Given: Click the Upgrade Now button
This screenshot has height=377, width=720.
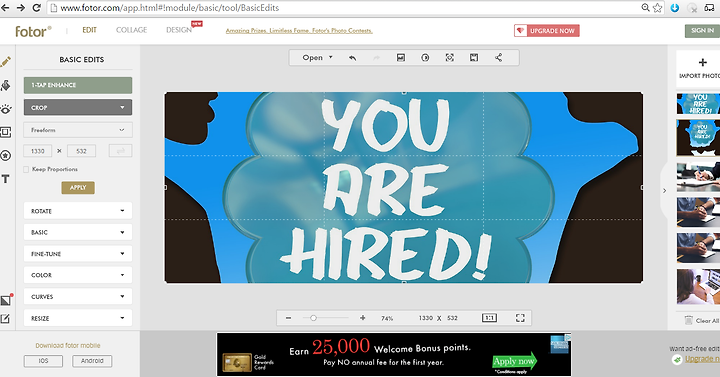Looking at the screenshot, I should click(x=546, y=31).
